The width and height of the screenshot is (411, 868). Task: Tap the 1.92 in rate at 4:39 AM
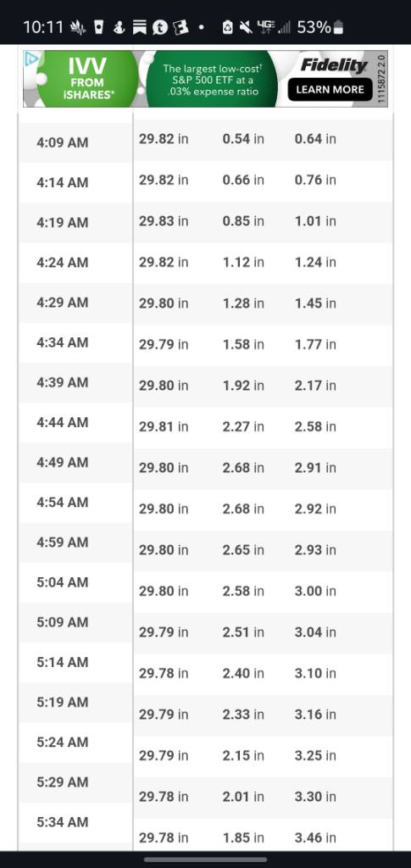(x=243, y=386)
